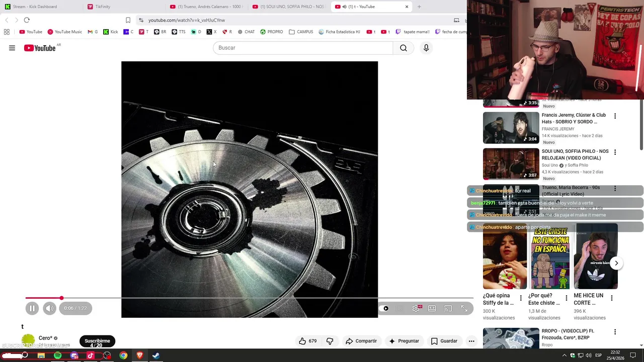The image size is (644, 362).
Task: Click the magnifier search button
Action: tap(404, 48)
